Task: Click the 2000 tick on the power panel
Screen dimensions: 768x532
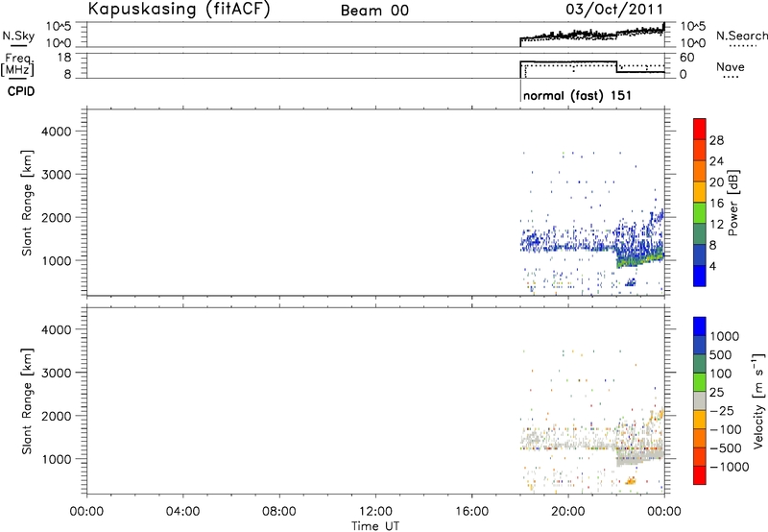Action: point(56,217)
